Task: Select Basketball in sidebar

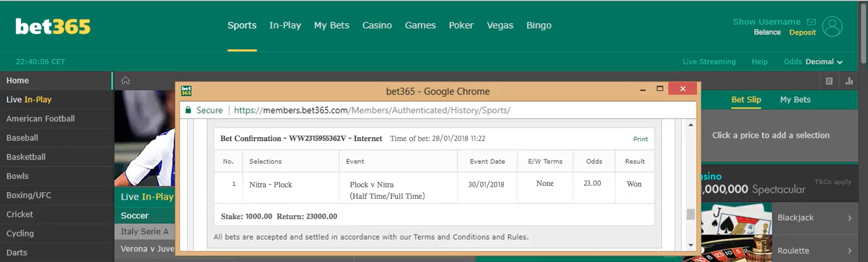Action: pyautogui.click(x=56, y=157)
